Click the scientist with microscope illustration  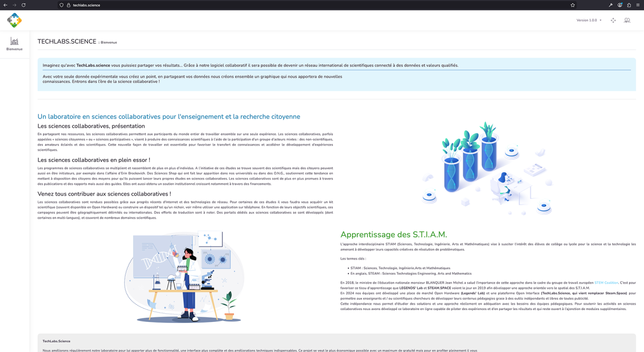(185, 277)
